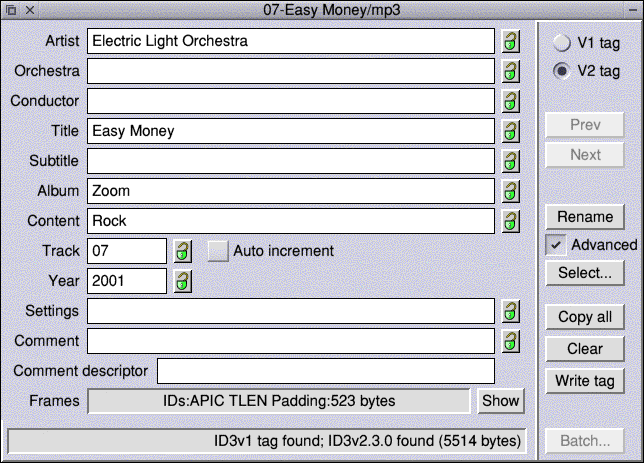
Task: Show the frames list
Action: [501, 401]
